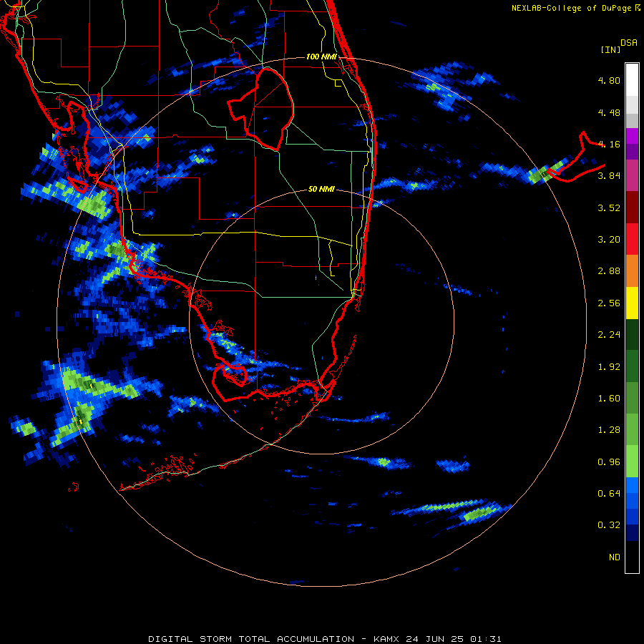644x644 pixels.
Task: Select the 0.32 legend value
Action: coord(609,525)
